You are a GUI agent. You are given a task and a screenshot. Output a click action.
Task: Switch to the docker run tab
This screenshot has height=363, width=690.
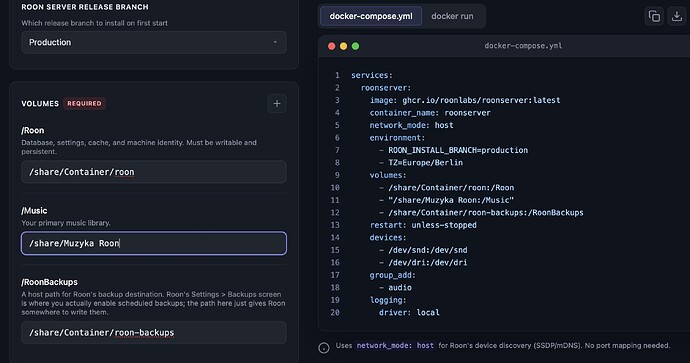[452, 16]
